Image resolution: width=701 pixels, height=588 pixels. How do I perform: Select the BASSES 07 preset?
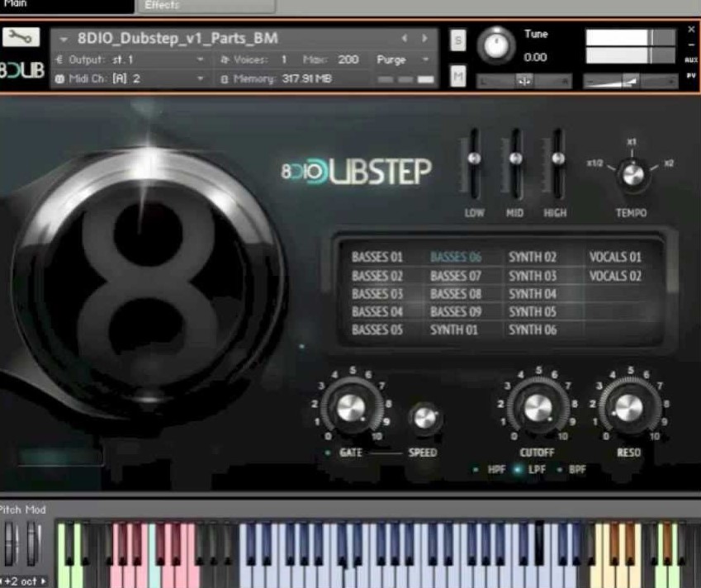[x=456, y=276]
